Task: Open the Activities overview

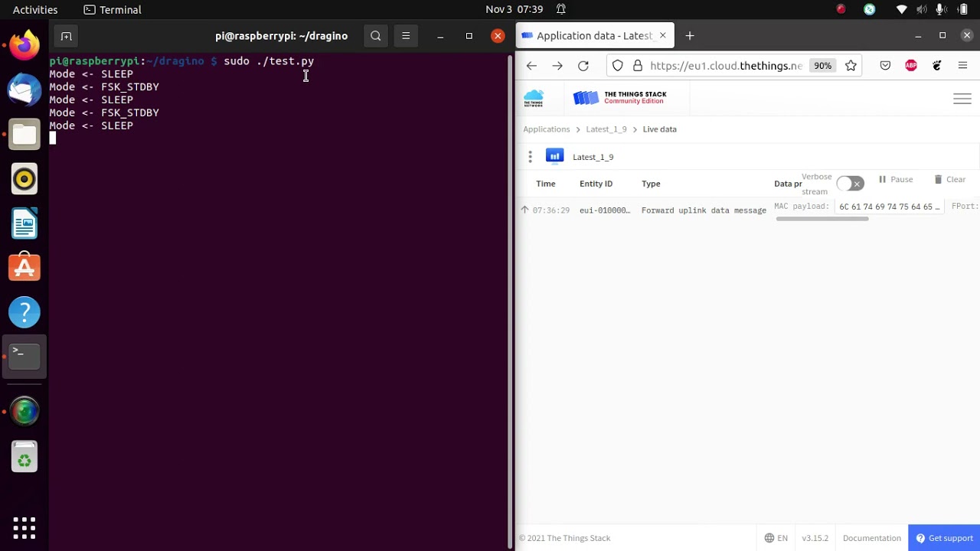Action: tap(35, 9)
